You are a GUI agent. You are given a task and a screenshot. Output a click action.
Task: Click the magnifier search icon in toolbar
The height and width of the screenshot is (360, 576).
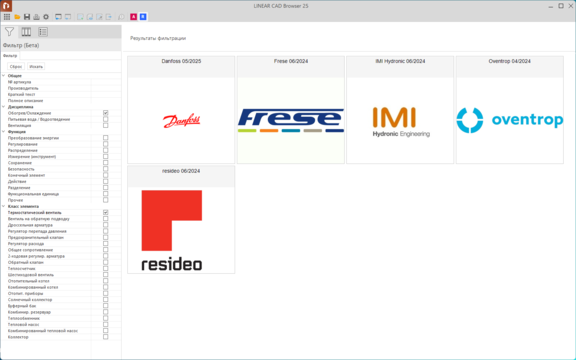click(121, 17)
